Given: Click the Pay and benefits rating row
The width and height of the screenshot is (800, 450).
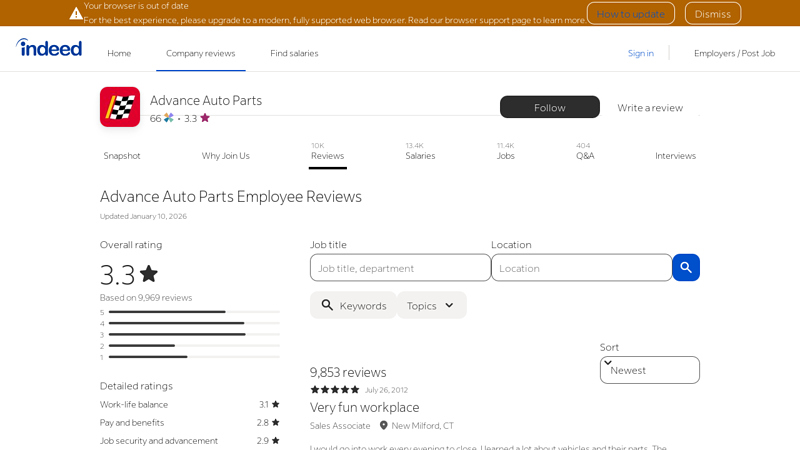Looking at the screenshot, I should [x=190, y=422].
